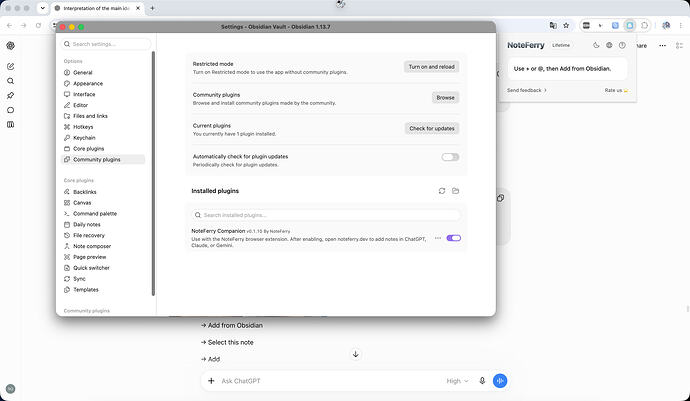Screen dimensions: 690x401
Task: Click the active NoteFerry extension toolbar icon
Action: pyautogui.click(x=630, y=26)
